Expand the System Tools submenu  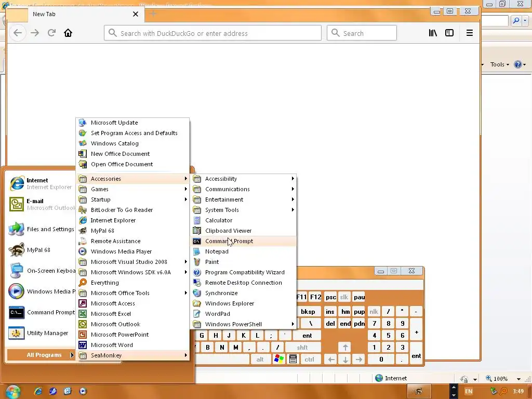(243, 210)
